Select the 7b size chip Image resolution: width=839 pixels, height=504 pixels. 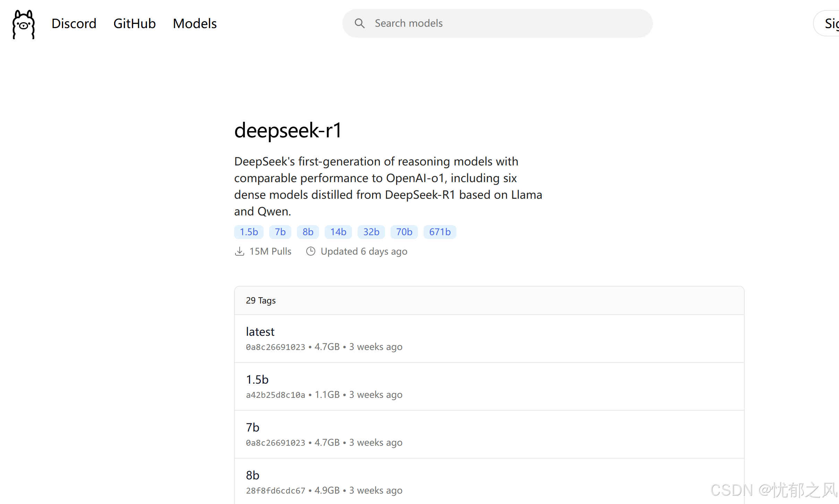pyautogui.click(x=280, y=232)
